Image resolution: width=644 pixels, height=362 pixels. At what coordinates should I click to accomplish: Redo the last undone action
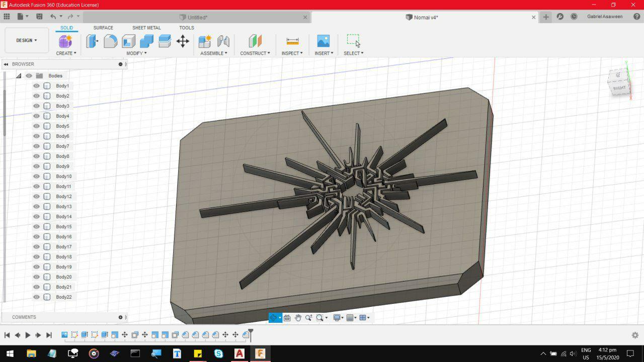(x=70, y=17)
